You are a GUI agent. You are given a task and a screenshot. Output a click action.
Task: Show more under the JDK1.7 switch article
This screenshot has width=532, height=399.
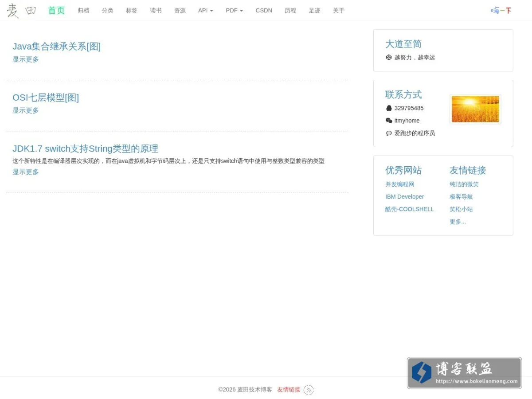[x=26, y=172]
